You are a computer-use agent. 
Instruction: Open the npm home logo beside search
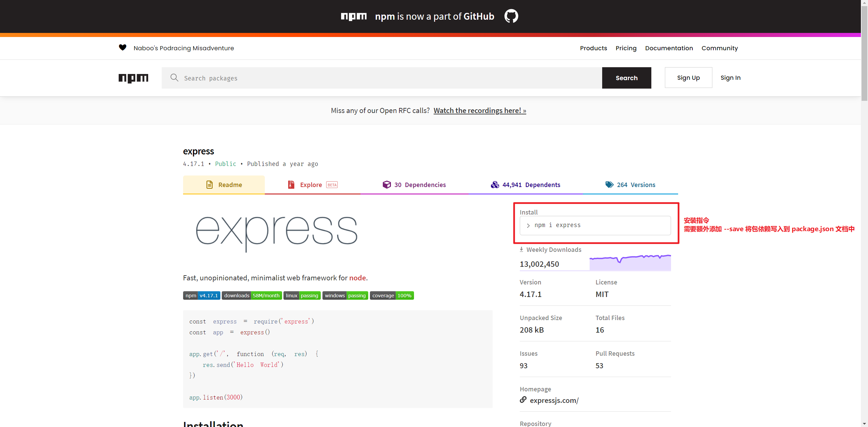pyautogui.click(x=133, y=78)
